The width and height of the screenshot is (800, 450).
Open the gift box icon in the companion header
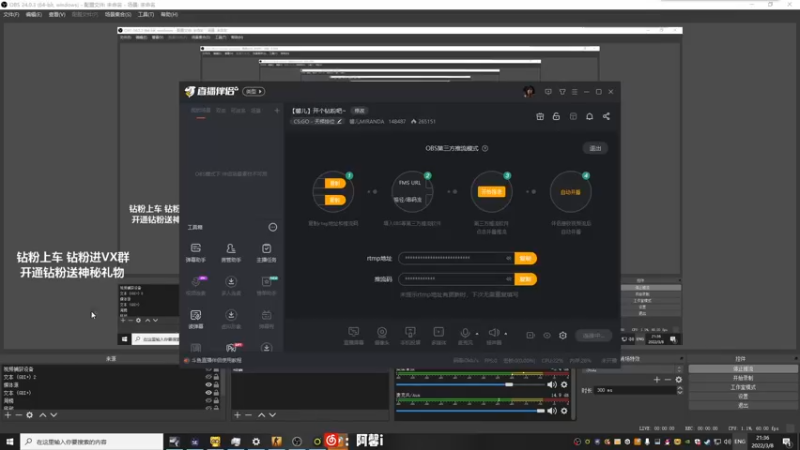[540, 116]
